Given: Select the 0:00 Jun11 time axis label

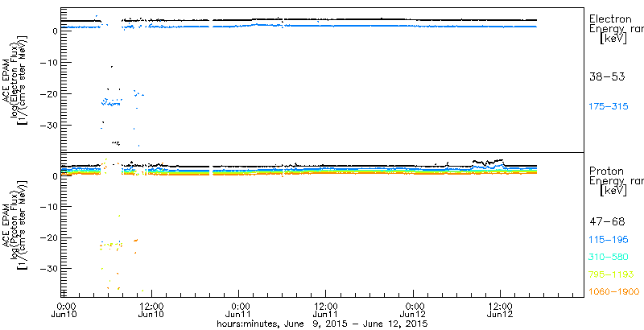Looking at the screenshot, I should coord(238,309).
